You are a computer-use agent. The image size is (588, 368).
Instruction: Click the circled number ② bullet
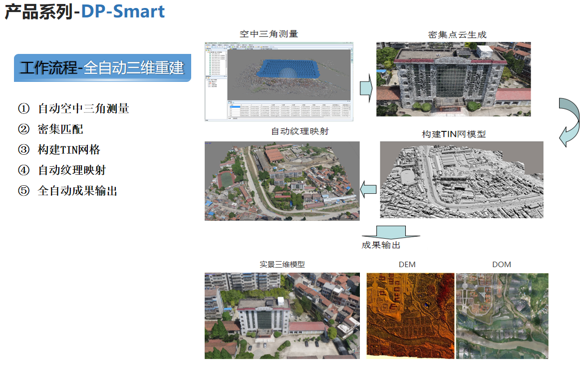(24, 129)
